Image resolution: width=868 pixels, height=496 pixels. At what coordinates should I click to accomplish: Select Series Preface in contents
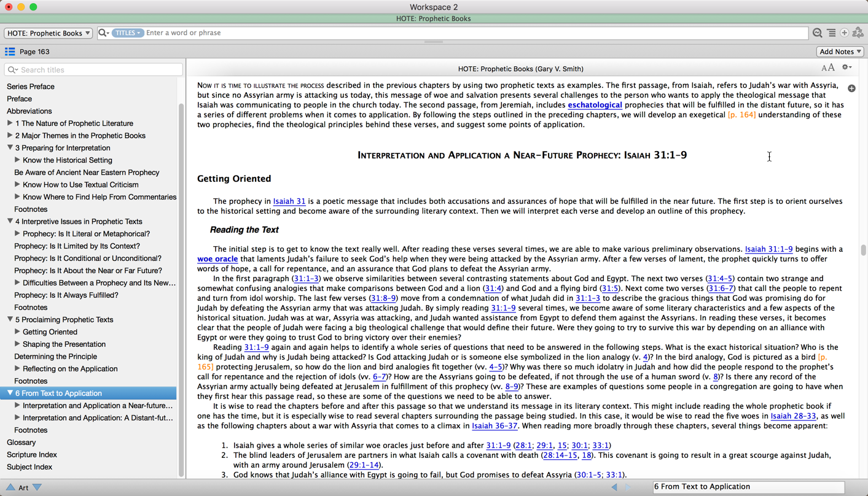tap(31, 87)
